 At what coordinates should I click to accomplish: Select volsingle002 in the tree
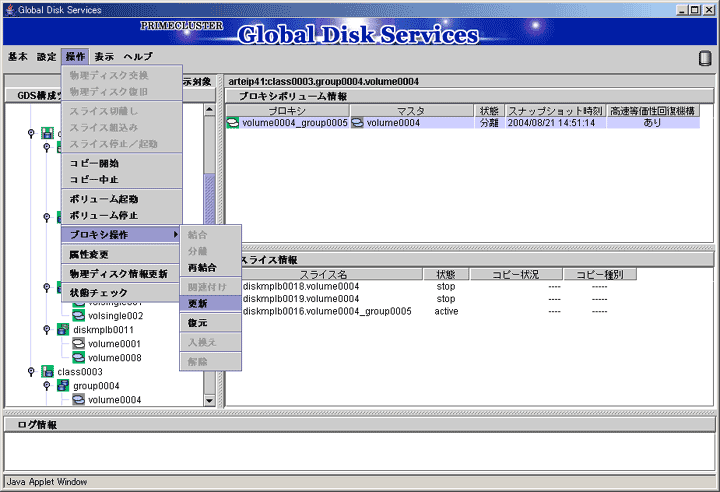[x=116, y=316]
